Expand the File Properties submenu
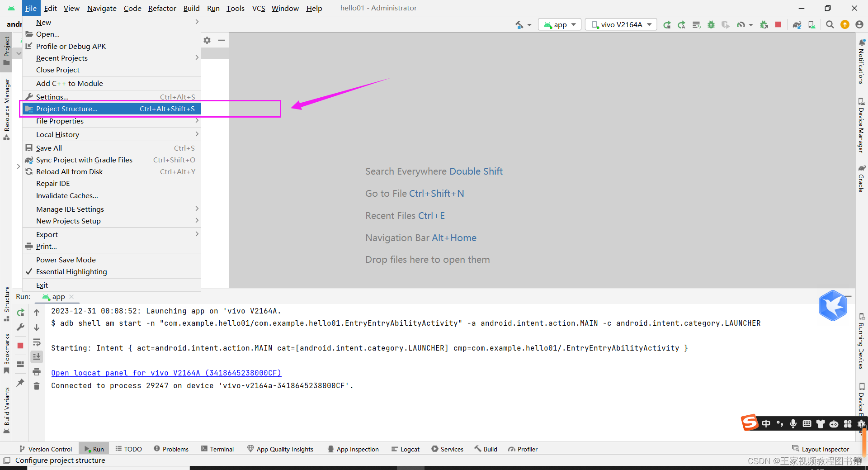Image resolution: width=868 pixels, height=470 pixels. click(x=112, y=121)
